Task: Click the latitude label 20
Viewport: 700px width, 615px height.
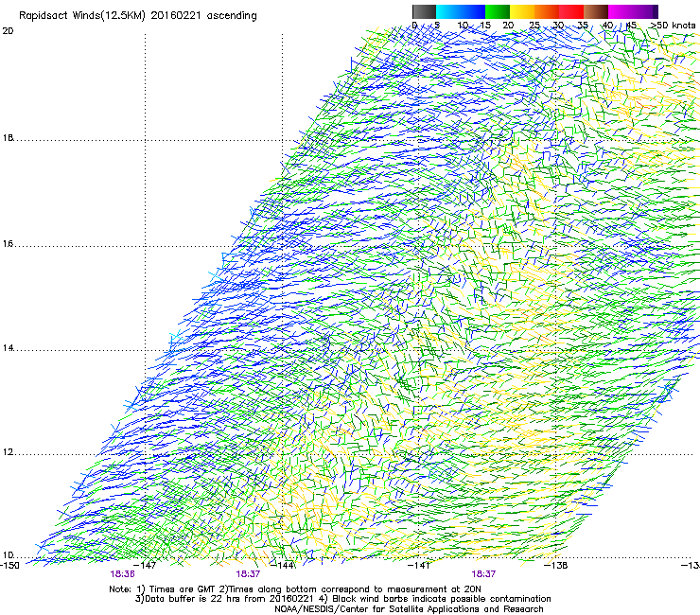Action: [8, 31]
